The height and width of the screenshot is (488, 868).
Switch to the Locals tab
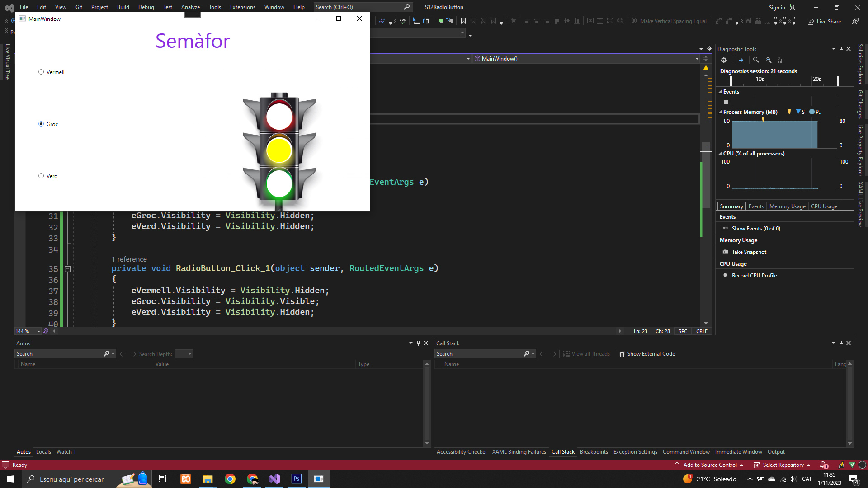pyautogui.click(x=43, y=452)
